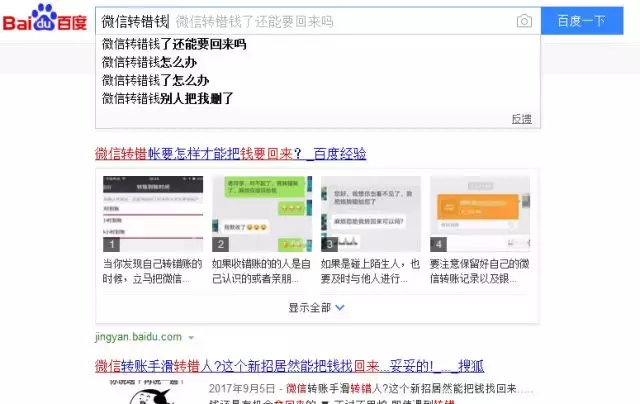
Task: Select suggestion 微信转错钱了还能要回来吗
Action: click(174, 45)
